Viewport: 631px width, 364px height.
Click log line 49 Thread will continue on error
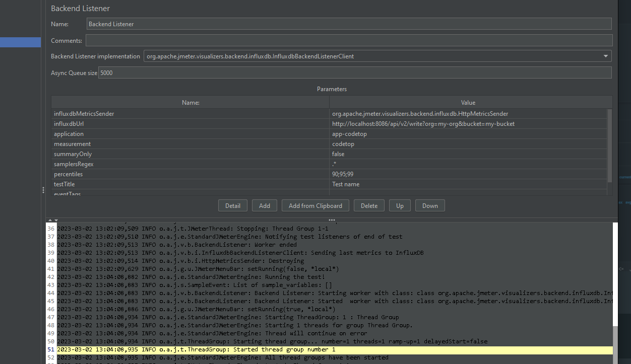[x=212, y=333]
